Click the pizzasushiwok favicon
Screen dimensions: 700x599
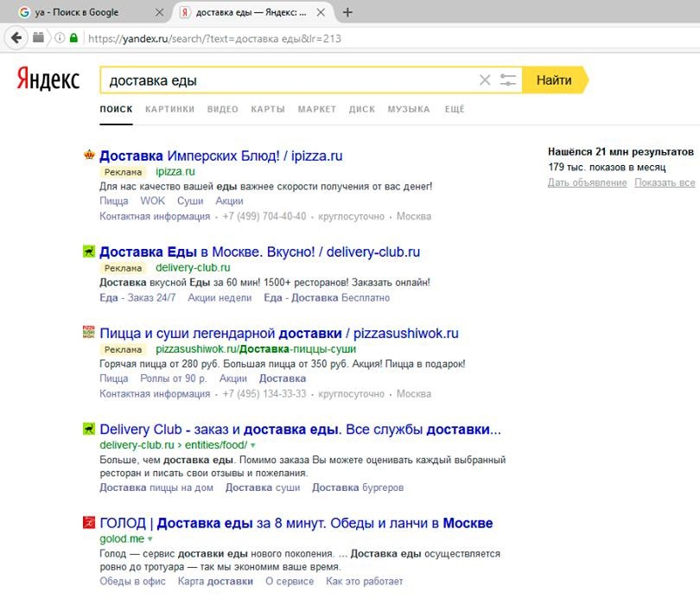tap(89, 332)
